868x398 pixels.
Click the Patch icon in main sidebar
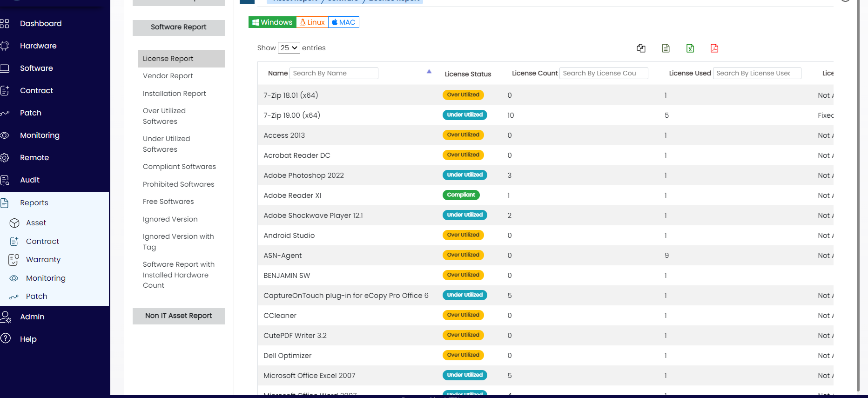click(x=5, y=113)
